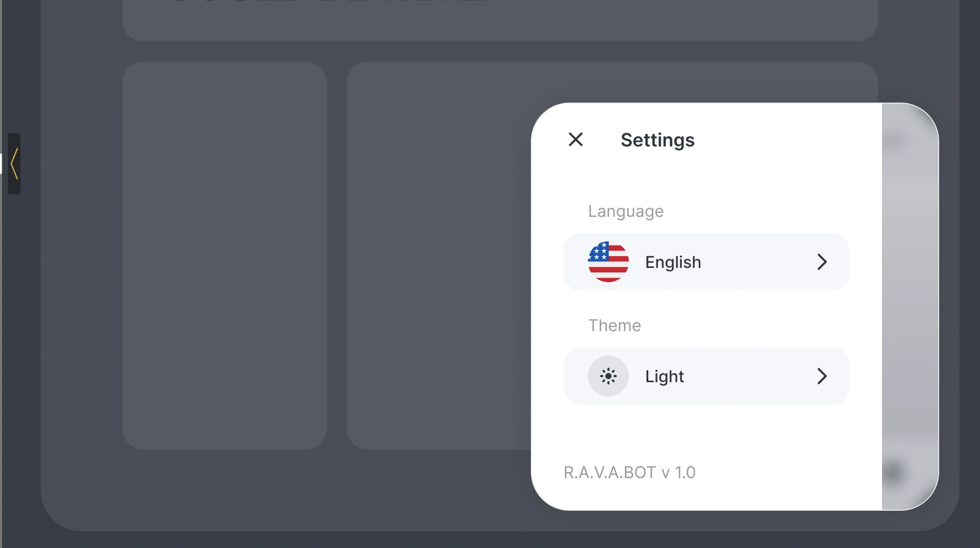Click the X icon to close Settings

pos(575,140)
